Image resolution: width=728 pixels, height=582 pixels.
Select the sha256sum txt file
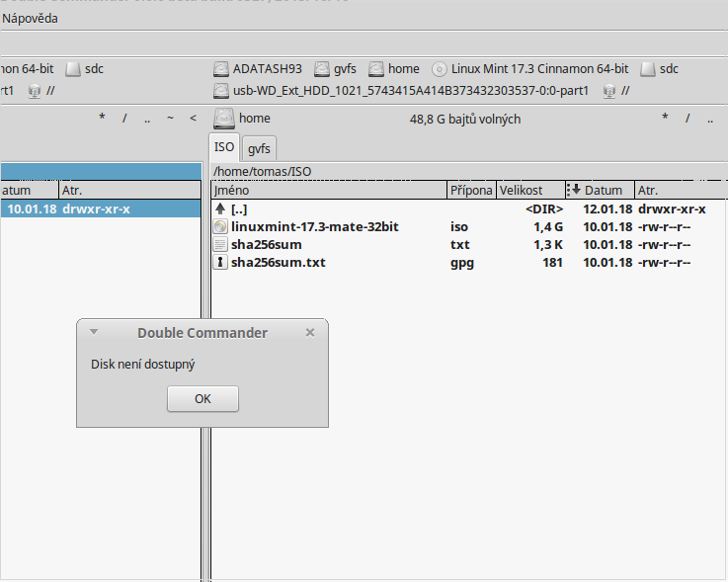tap(266, 244)
